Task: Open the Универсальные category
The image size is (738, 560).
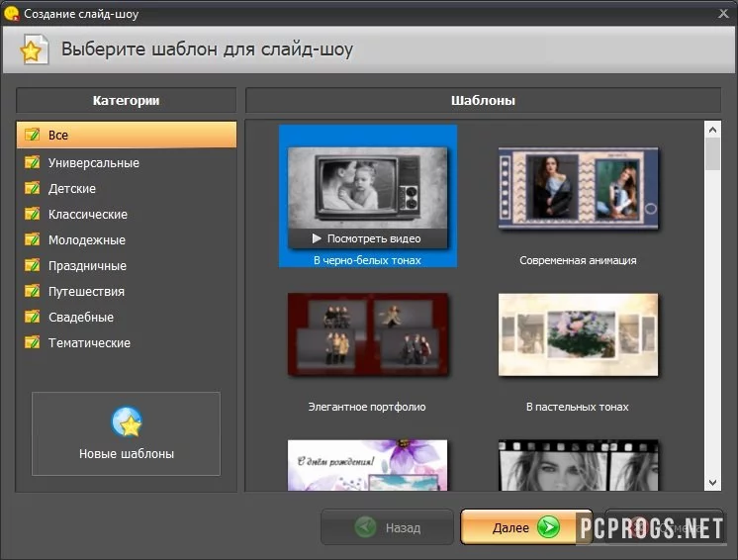Action: 127,162
